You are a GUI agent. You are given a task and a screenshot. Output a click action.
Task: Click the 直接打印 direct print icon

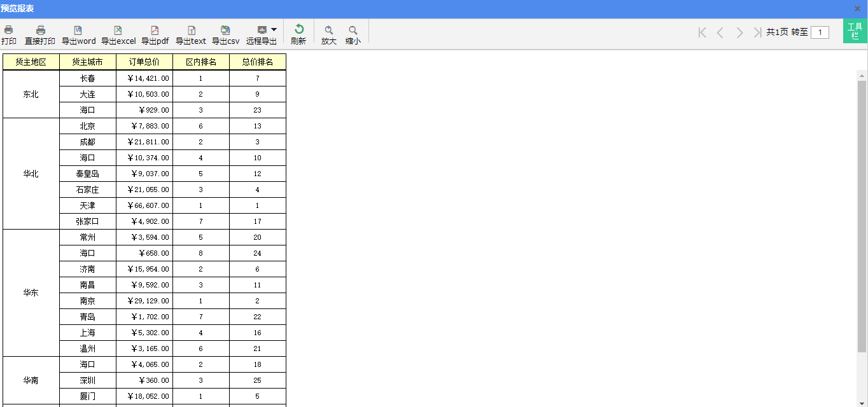[x=40, y=30]
